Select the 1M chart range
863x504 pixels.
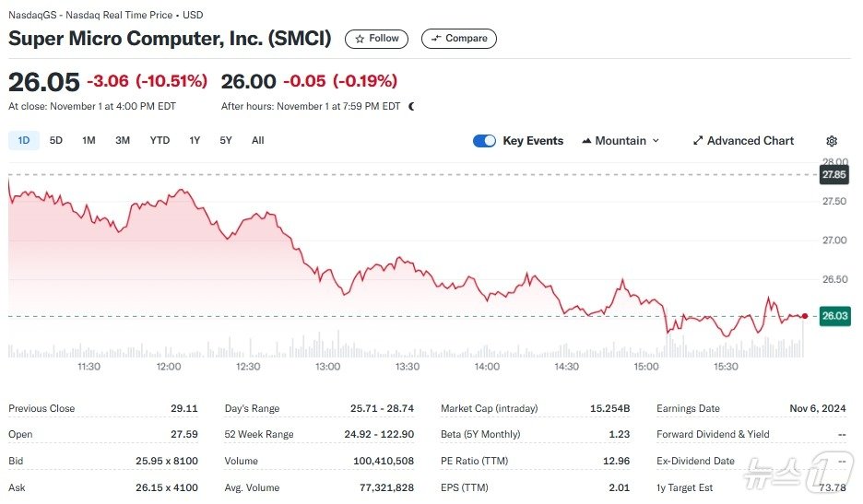(89, 140)
